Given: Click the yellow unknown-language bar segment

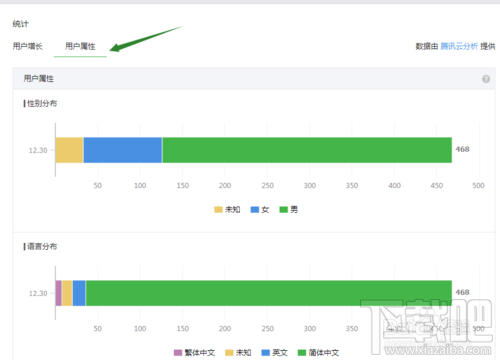Looking at the screenshot, I should coord(67,293).
